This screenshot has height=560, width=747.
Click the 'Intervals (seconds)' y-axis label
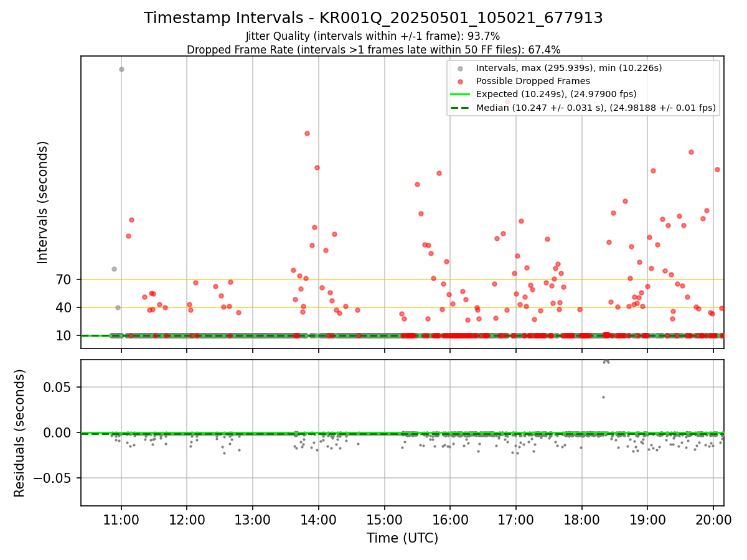(x=43, y=202)
